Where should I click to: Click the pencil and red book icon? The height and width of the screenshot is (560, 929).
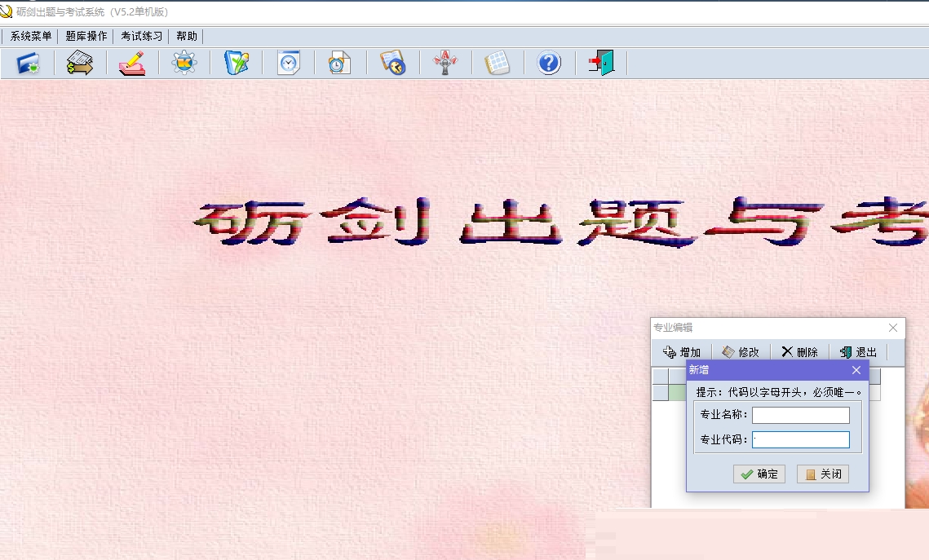(x=132, y=63)
